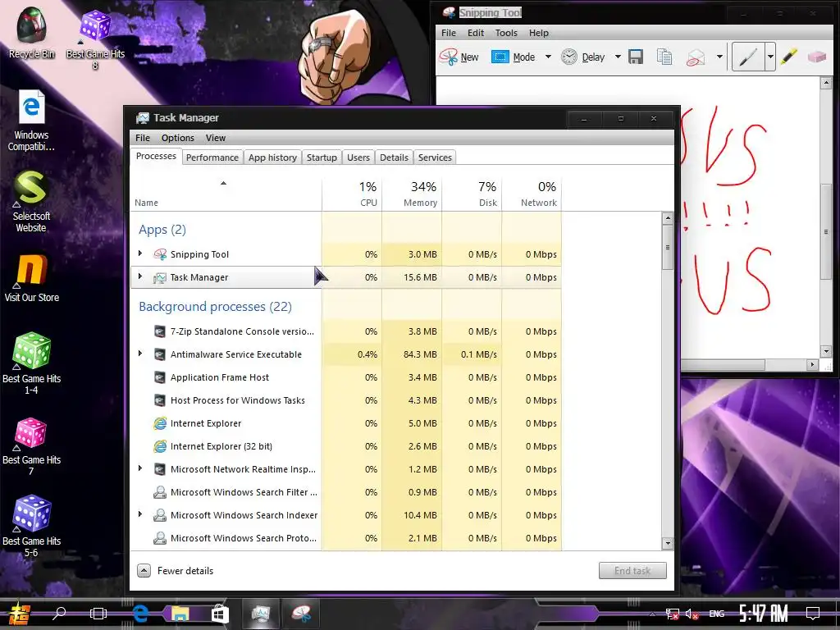Open Edge browser from taskbar
840x630 pixels.
pos(140,614)
